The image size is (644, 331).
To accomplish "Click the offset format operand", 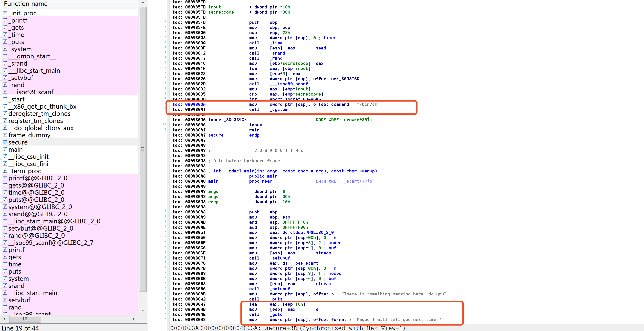I will pyautogui.click(x=330, y=320).
